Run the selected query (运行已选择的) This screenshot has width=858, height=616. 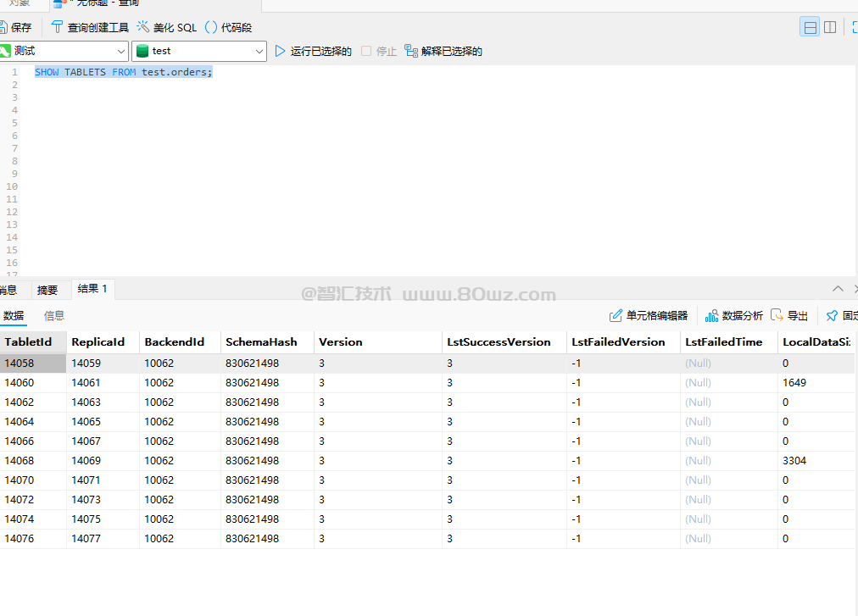[281, 52]
